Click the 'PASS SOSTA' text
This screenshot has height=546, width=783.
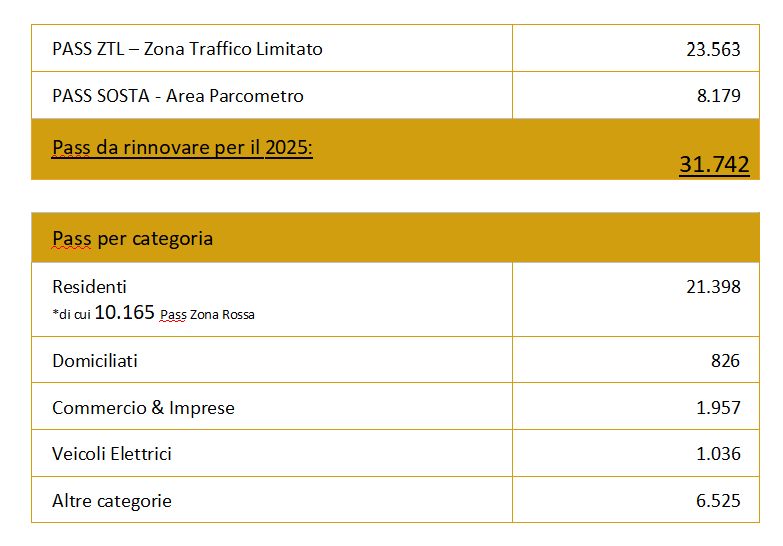(x=98, y=96)
